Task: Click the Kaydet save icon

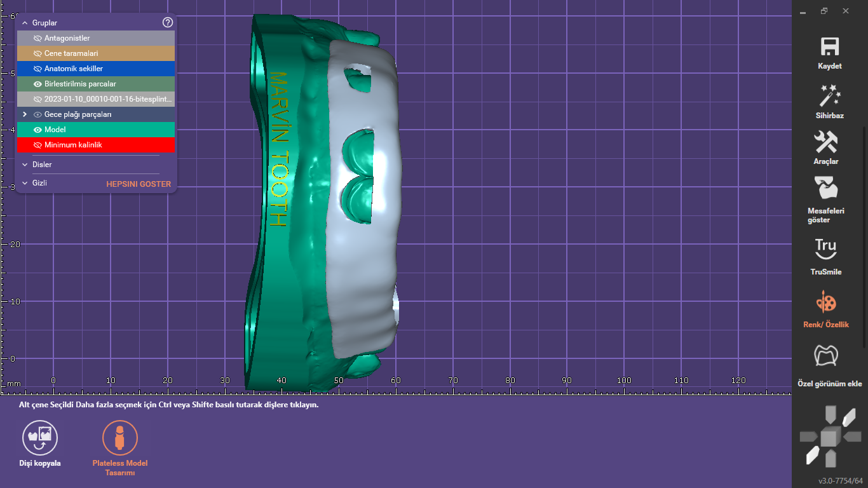Action: [x=830, y=48]
